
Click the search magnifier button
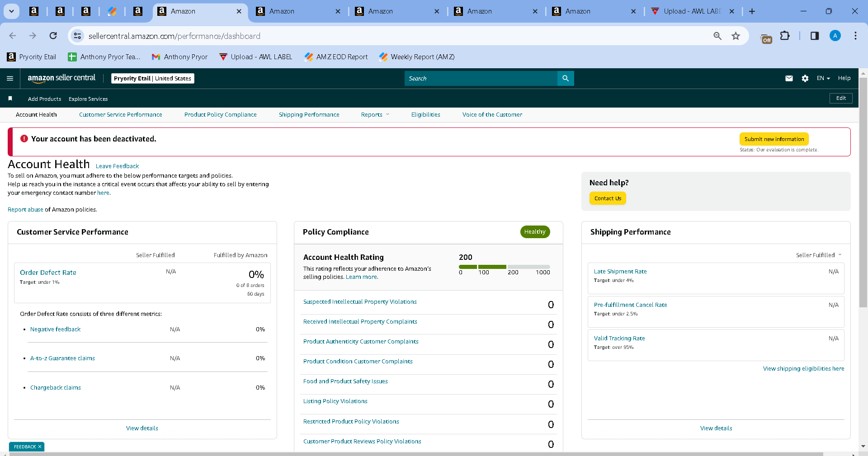pyautogui.click(x=566, y=78)
